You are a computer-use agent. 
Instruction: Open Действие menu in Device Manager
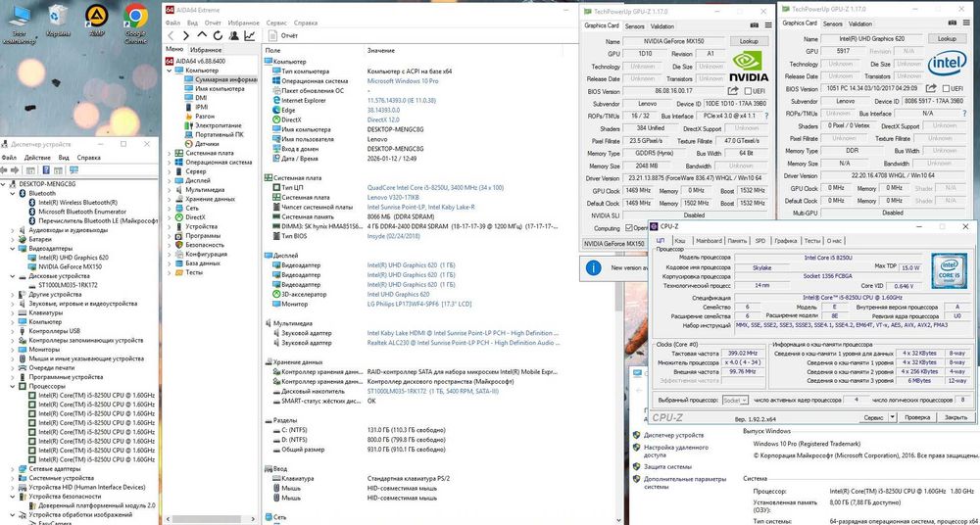click(37, 158)
